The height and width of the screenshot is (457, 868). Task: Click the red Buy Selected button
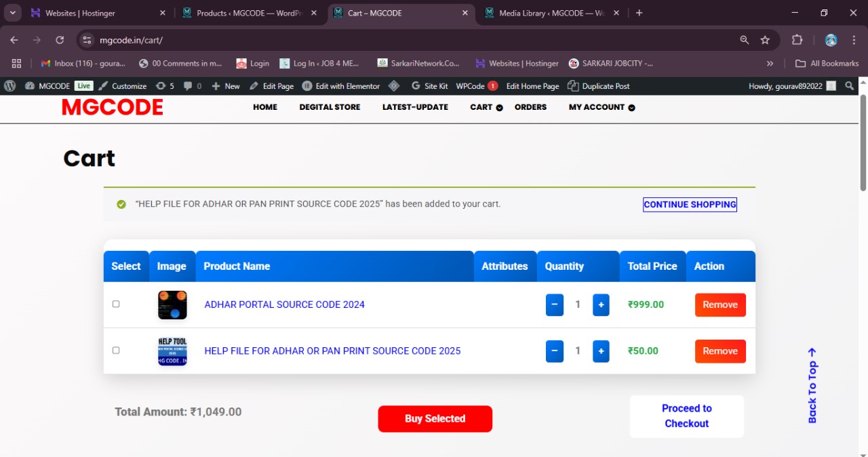(x=435, y=419)
